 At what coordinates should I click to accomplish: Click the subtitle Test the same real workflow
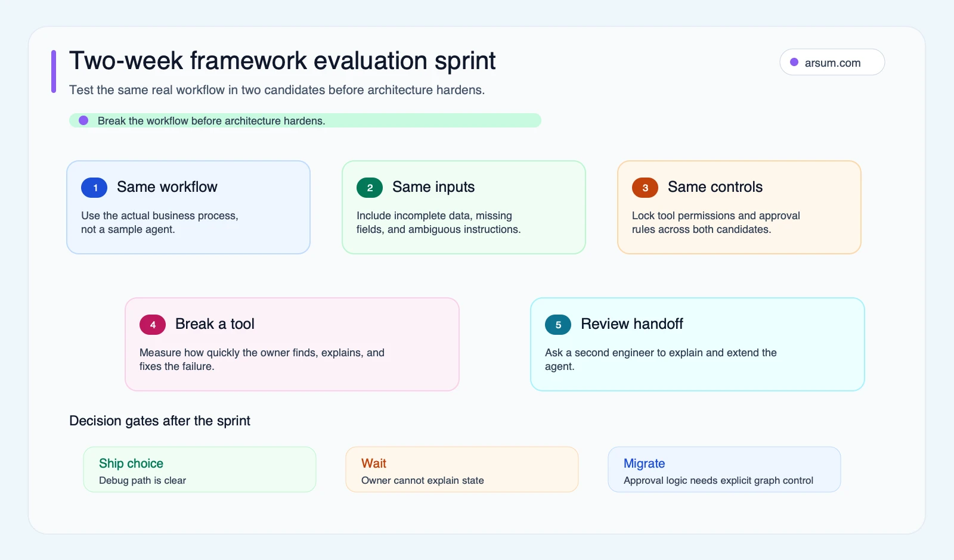(x=277, y=90)
